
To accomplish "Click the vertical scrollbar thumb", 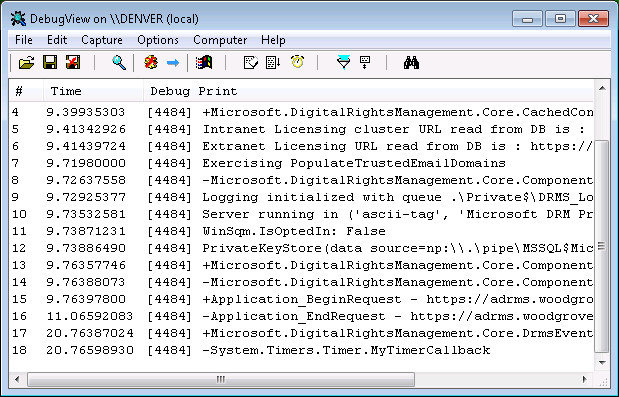I will pyautogui.click(x=602, y=245).
